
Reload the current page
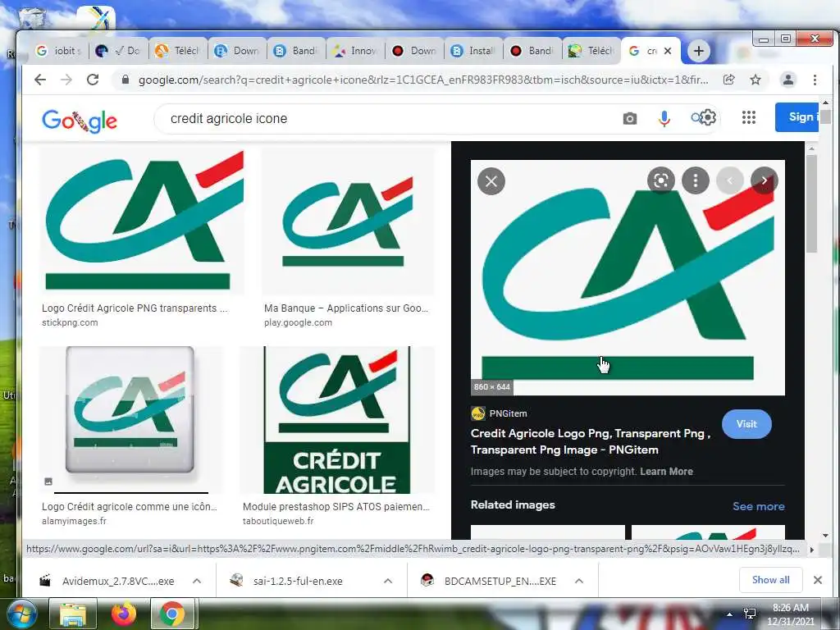[x=93, y=80]
